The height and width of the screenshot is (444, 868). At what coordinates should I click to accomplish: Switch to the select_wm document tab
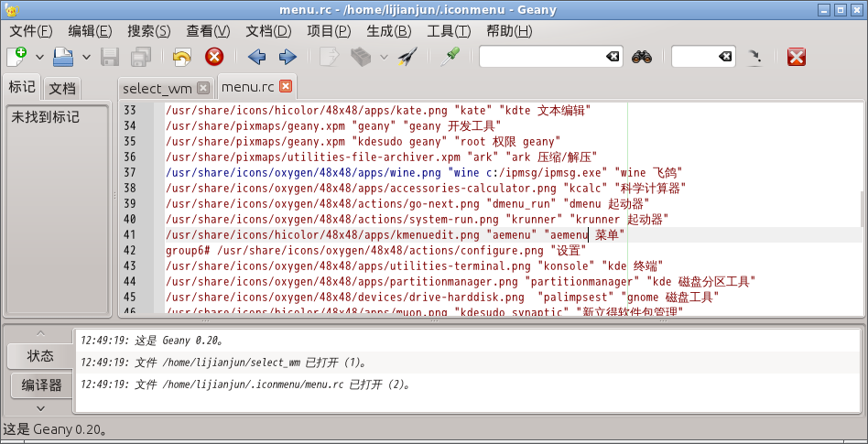[x=157, y=89]
